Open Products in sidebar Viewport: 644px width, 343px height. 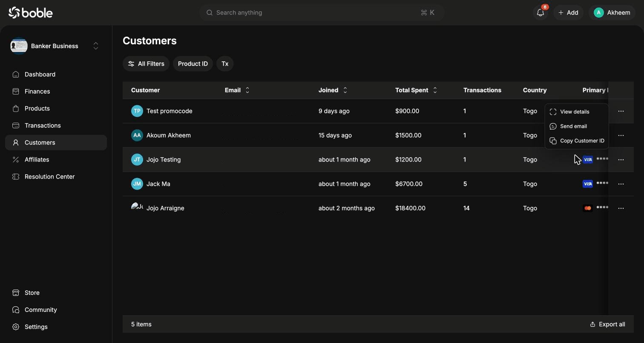[56, 108]
